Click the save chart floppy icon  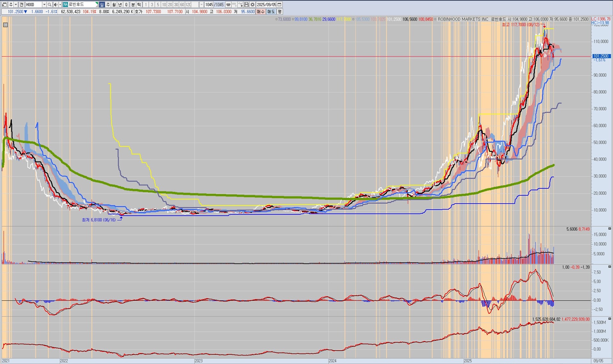click(x=246, y=4)
